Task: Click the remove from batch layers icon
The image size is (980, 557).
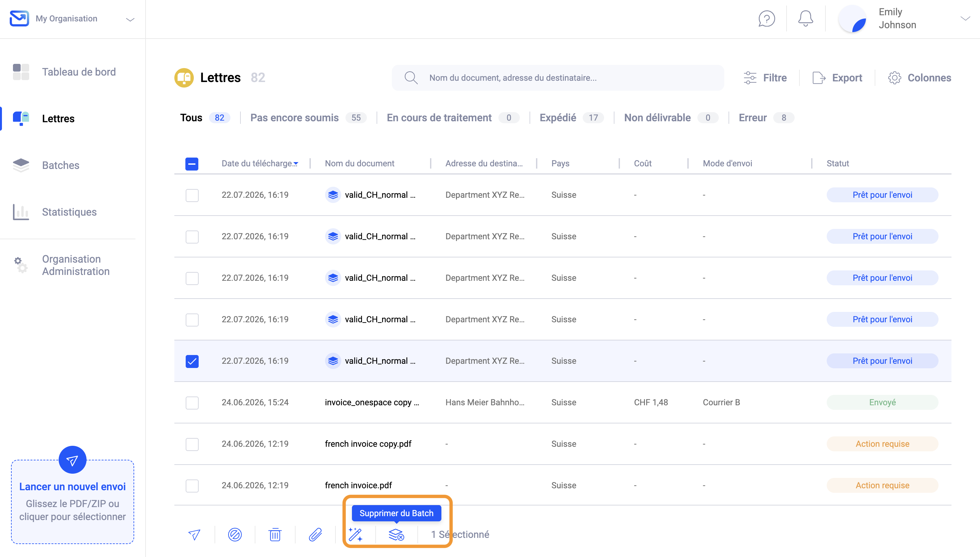Action: pyautogui.click(x=396, y=534)
